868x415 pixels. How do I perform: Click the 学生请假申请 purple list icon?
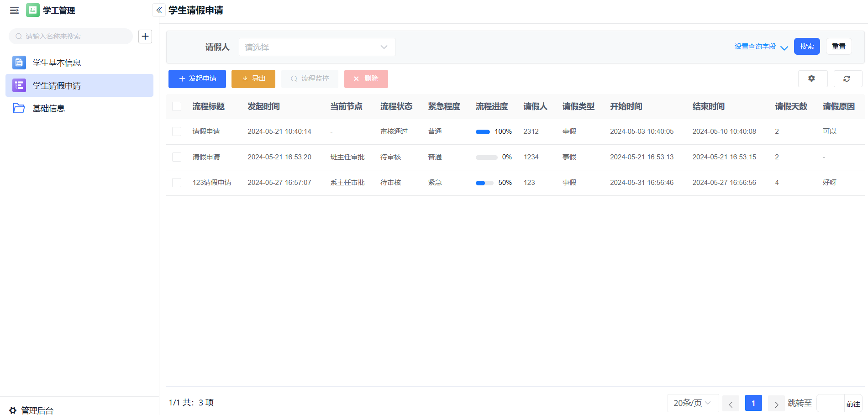[x=19, y=85]
